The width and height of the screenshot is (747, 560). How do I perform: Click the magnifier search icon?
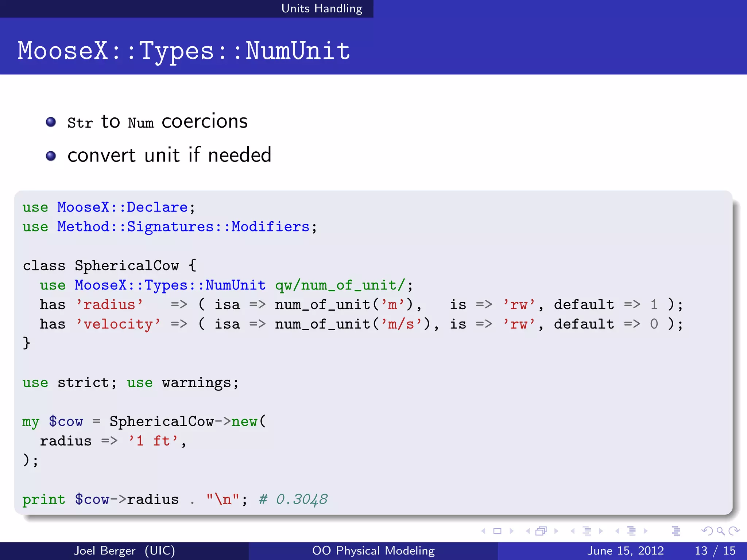pyautogui.click(x=721, y=531)
